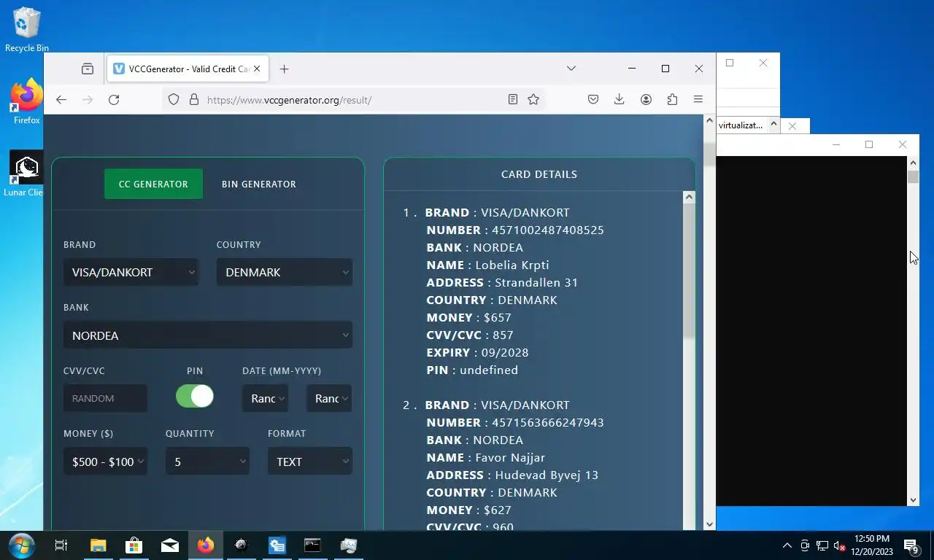Image resolution: width=934 pixels, height=560 pixels.
Task: Click the name Lobelia Krpti
Action: [512, 265]
